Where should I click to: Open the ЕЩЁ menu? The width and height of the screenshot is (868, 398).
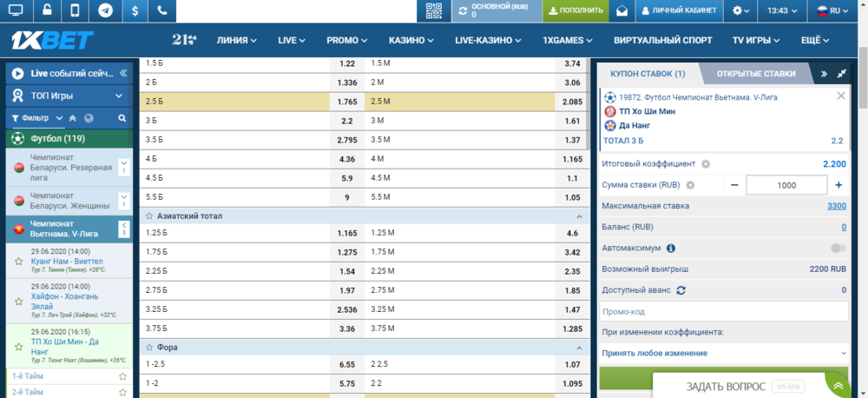[x=815, y=40]
